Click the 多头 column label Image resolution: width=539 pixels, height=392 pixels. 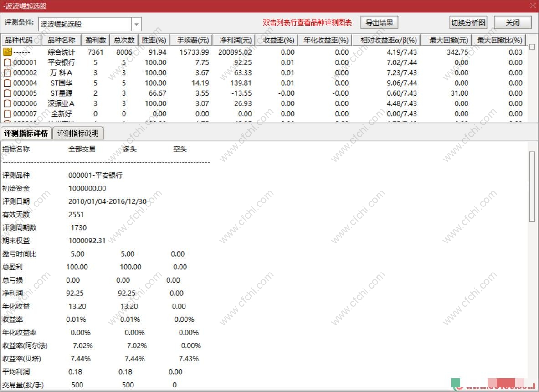pos(130,149)
